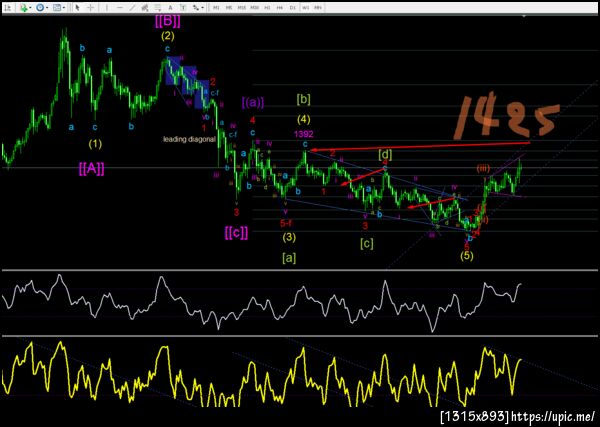The width and height of the screenshot is (600, 427).
Task: Expand the templates dropdown arrow
Action: [64, 8]
